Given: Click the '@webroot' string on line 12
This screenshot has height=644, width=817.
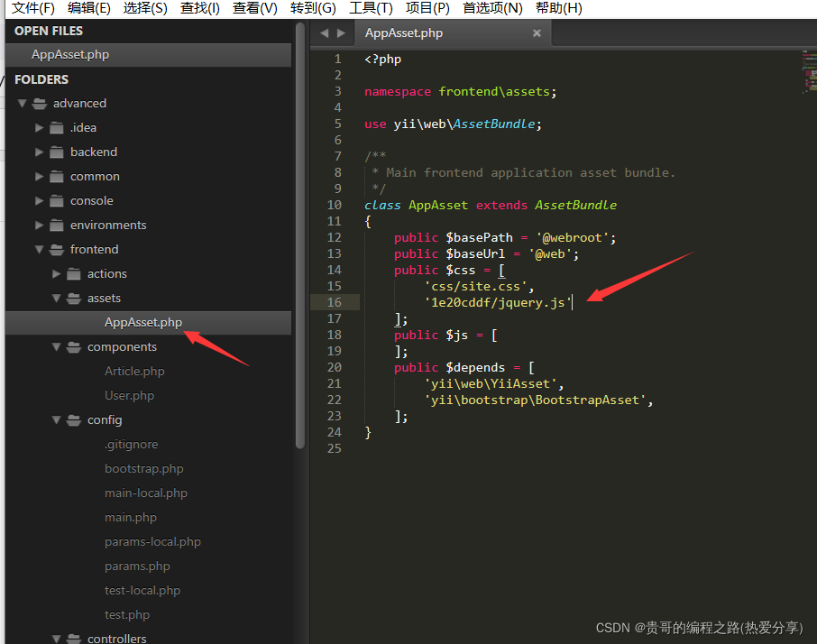Looking at the screenshot, I should (572, 238).
